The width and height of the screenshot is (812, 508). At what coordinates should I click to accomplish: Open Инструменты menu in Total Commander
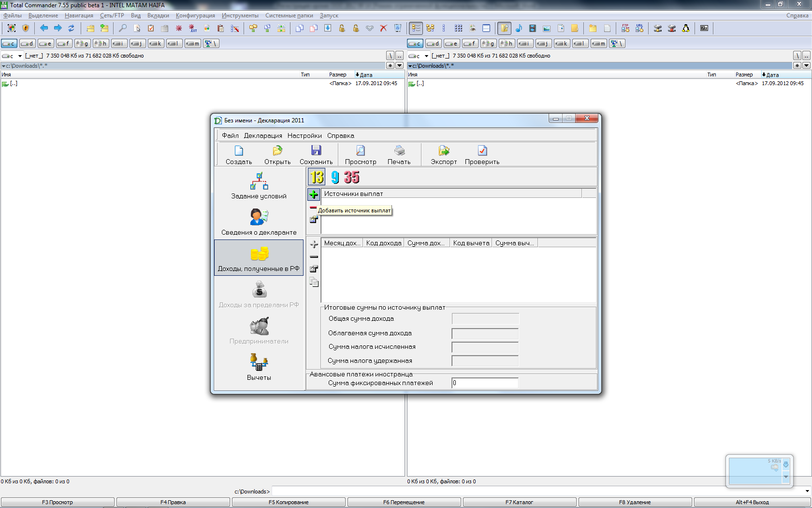coord(240,15)
